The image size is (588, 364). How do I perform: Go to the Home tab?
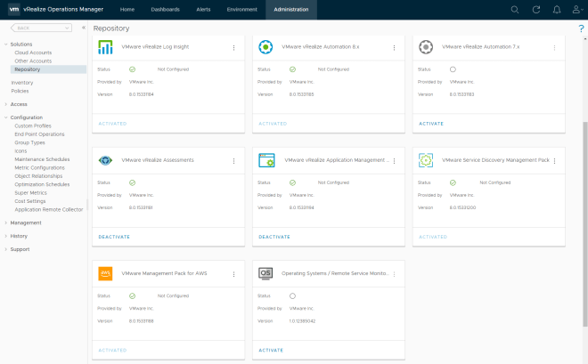127,10
